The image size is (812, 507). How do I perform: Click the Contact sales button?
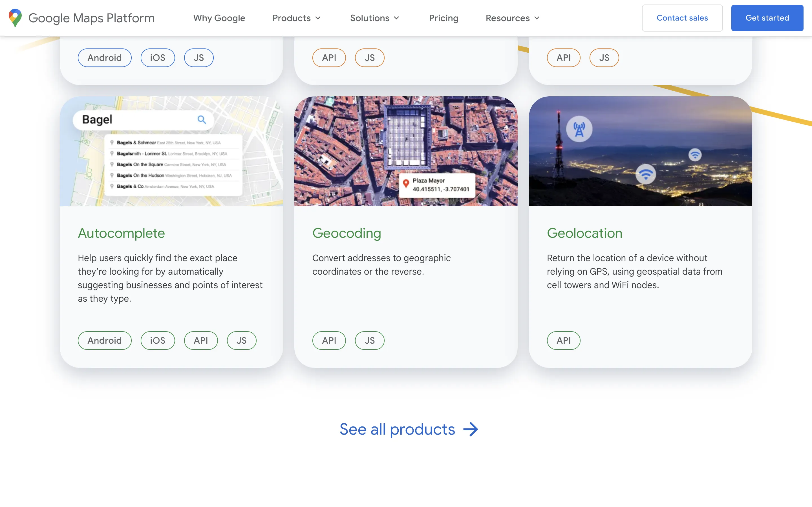[x=682, y=18]
